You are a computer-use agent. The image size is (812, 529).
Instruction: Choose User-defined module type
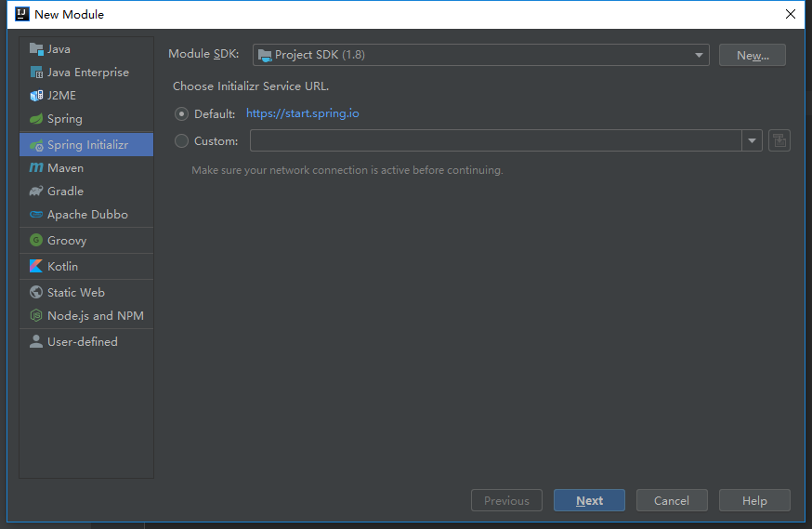(x=86, y=341)
